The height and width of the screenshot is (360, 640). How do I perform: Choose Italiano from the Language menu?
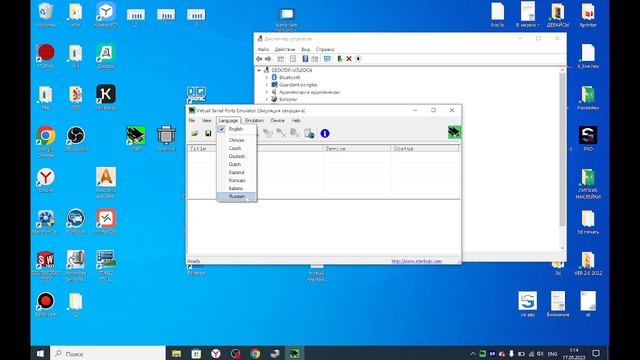237,189
